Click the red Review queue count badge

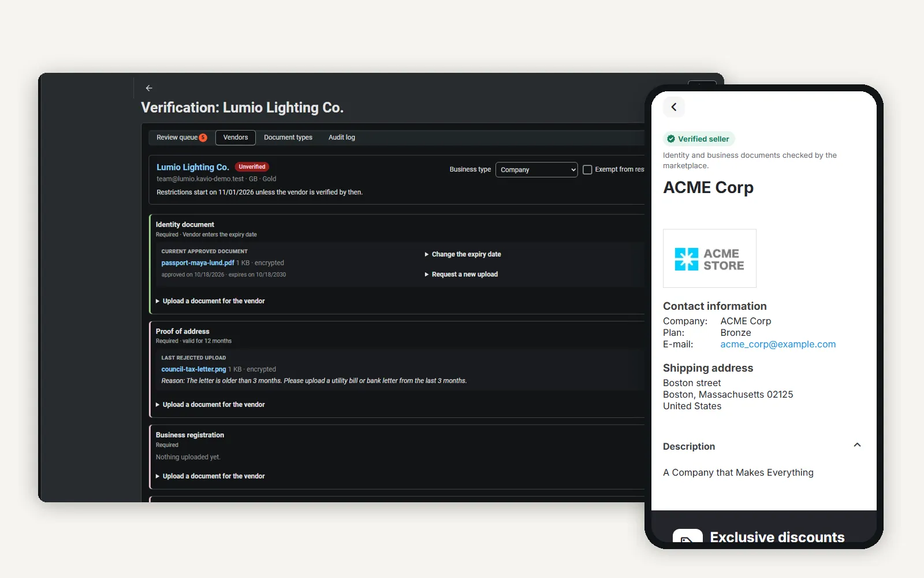(x=203, y=138)
